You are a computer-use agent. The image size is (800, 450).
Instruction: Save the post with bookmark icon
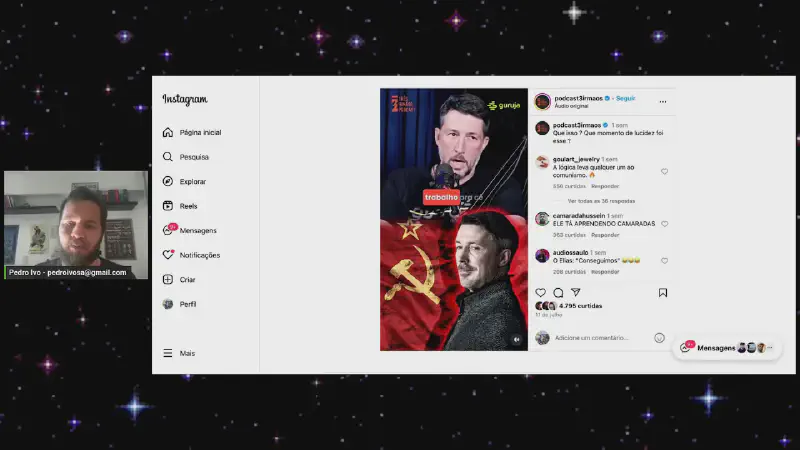pos(663,292)
